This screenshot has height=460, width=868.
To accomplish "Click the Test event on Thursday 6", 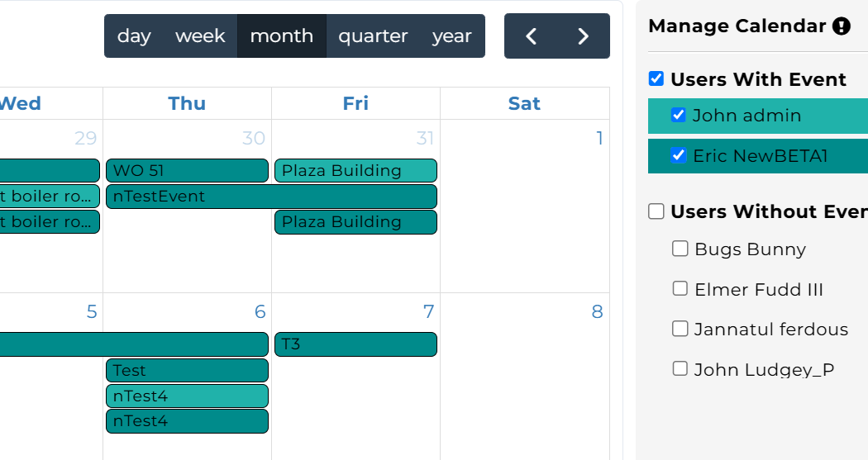I will tap(187, 371).
